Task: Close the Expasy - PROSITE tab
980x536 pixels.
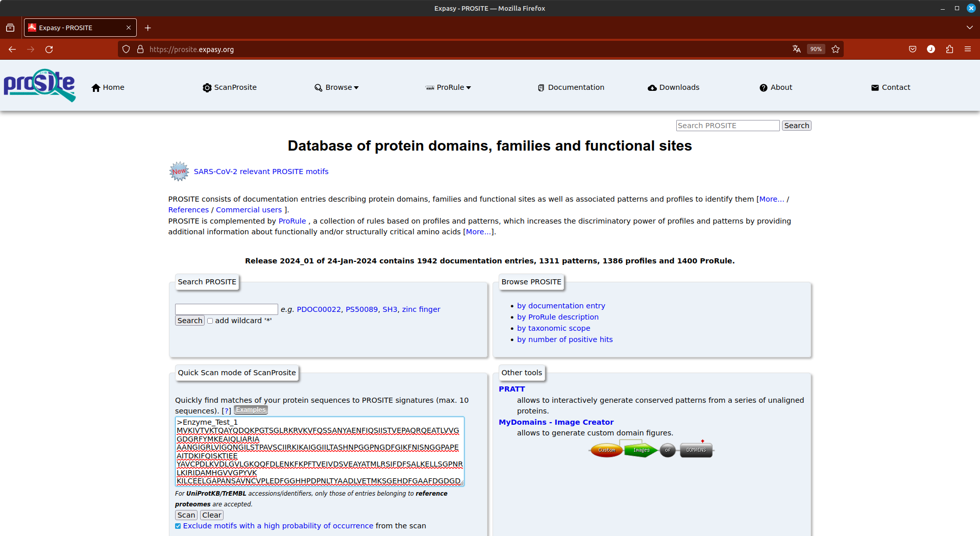Action: (129, 28)
